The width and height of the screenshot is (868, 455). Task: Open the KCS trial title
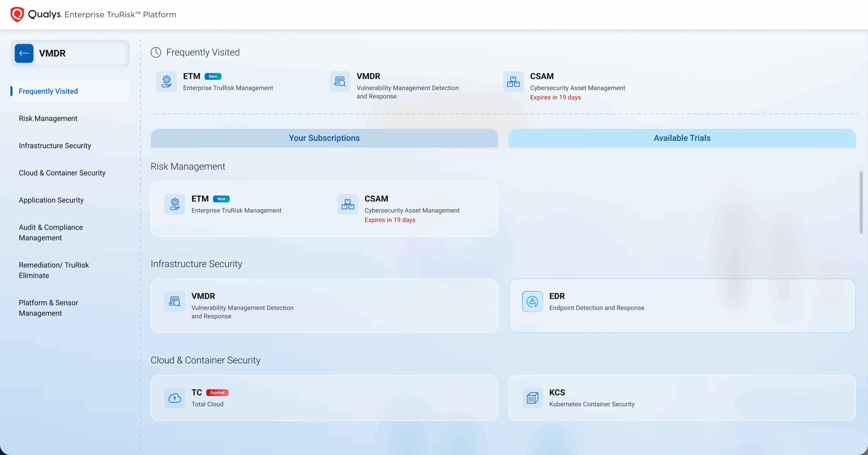click(557, 393)
